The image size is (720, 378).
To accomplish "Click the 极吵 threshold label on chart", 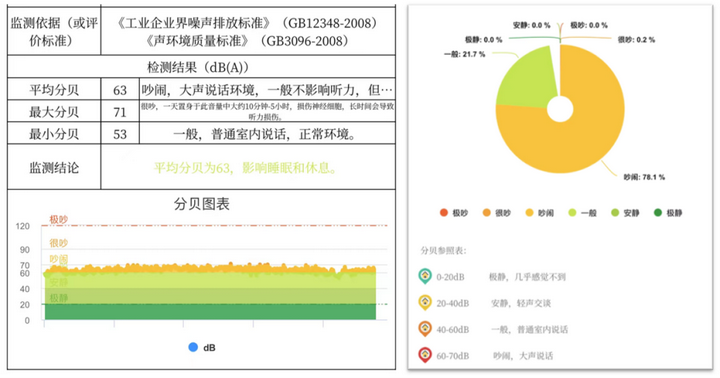I will pos(58,220).
